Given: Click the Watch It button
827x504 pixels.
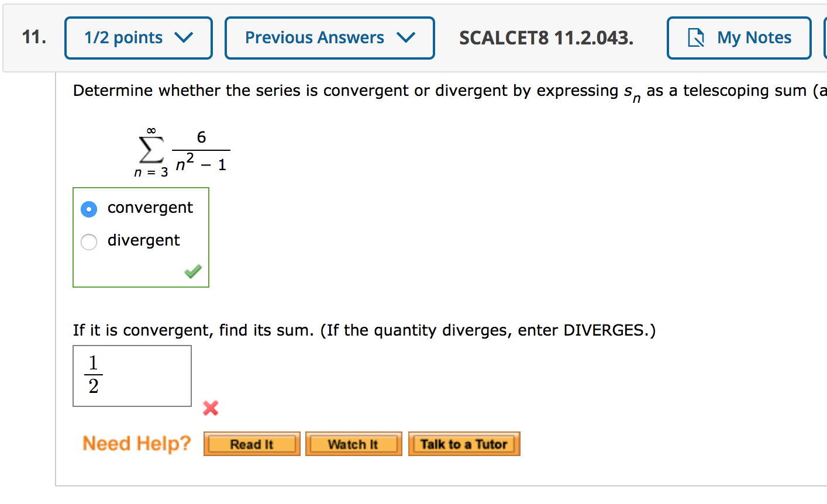Looking at the screenshot, I should (x=353, y=444).
